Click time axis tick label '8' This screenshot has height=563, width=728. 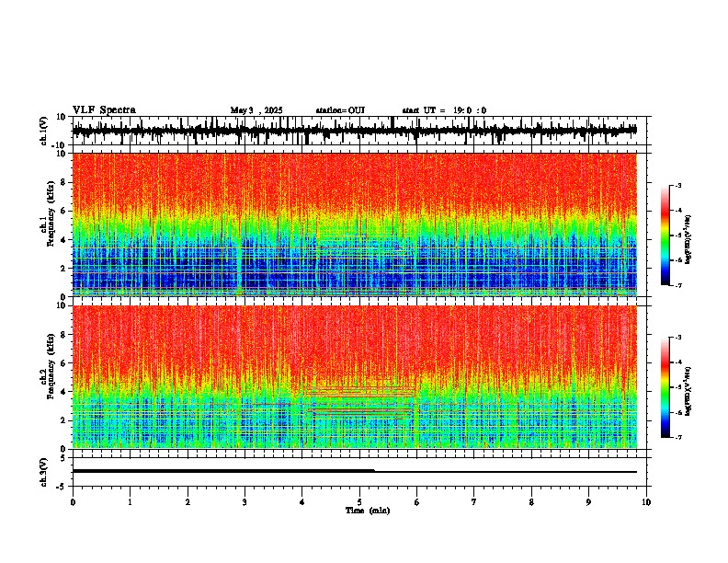(531, 502)
